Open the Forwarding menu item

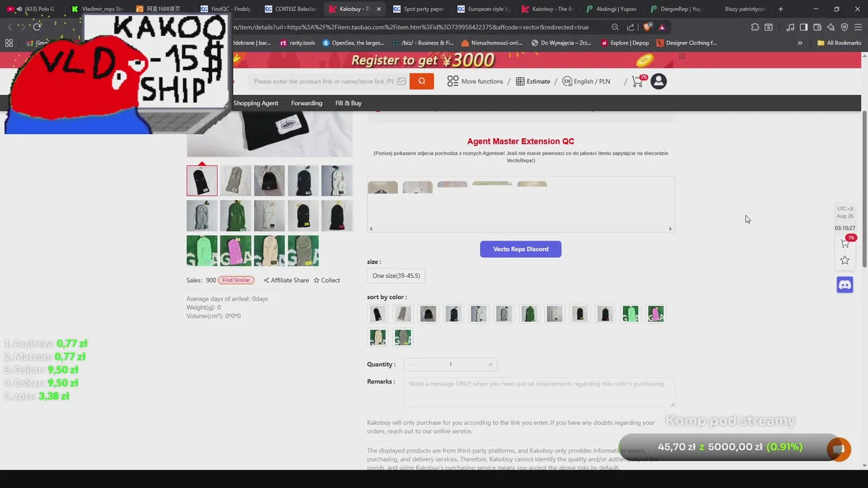click(x=307, y=103)
